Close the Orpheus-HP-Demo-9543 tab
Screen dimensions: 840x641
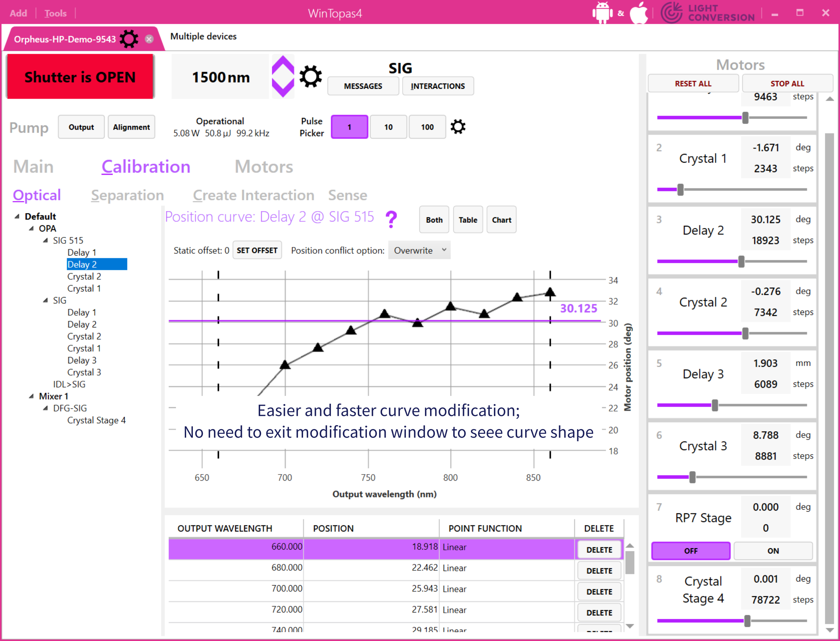click(x=149, y=39)
